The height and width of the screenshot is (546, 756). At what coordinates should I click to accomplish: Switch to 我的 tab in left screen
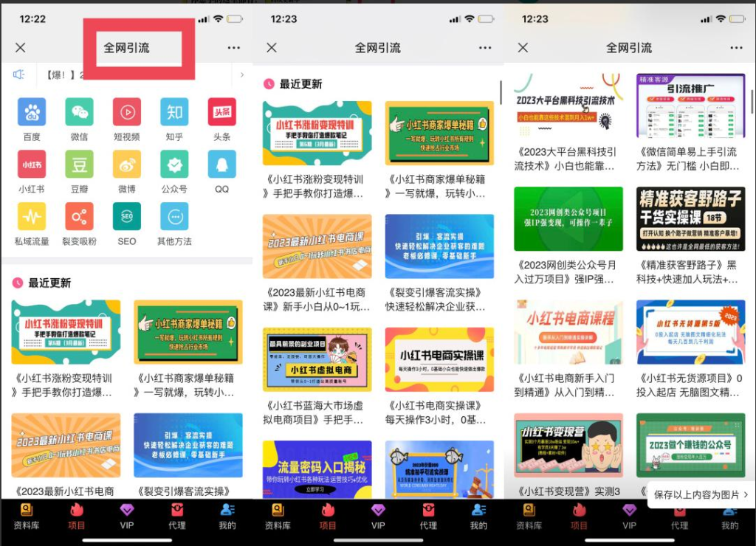tap(227, 516)
